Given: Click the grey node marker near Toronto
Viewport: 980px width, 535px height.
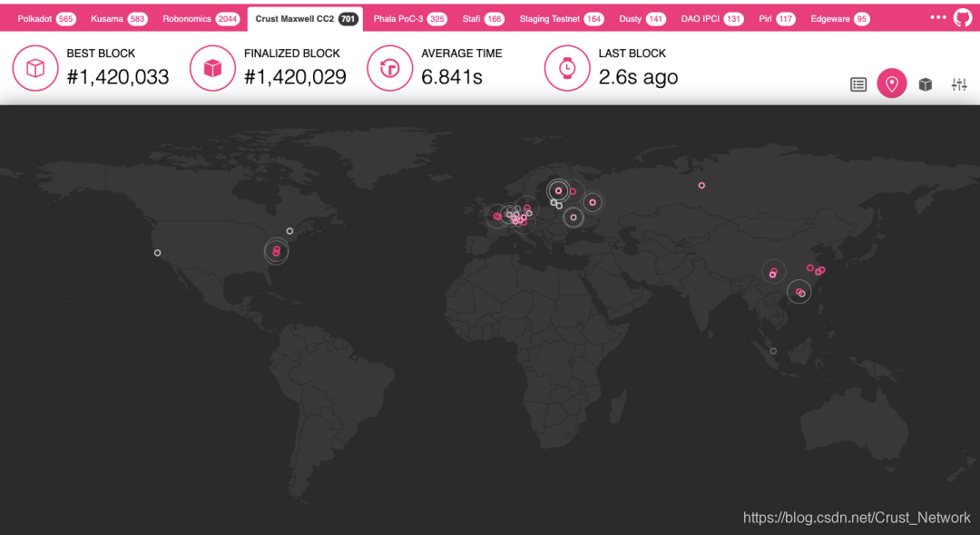Looking at the screenshot, I should click(x=290, y=231).
